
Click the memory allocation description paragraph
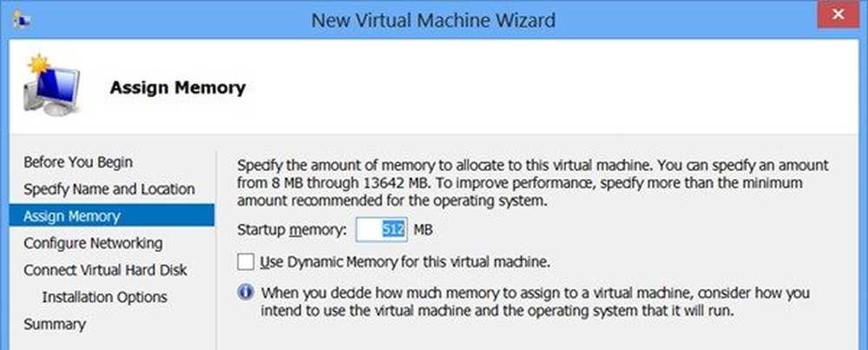pos(533,182)
